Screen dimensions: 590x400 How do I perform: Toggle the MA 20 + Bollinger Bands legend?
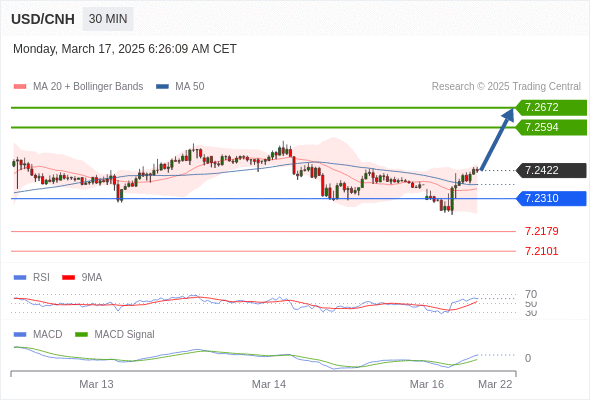78,87
